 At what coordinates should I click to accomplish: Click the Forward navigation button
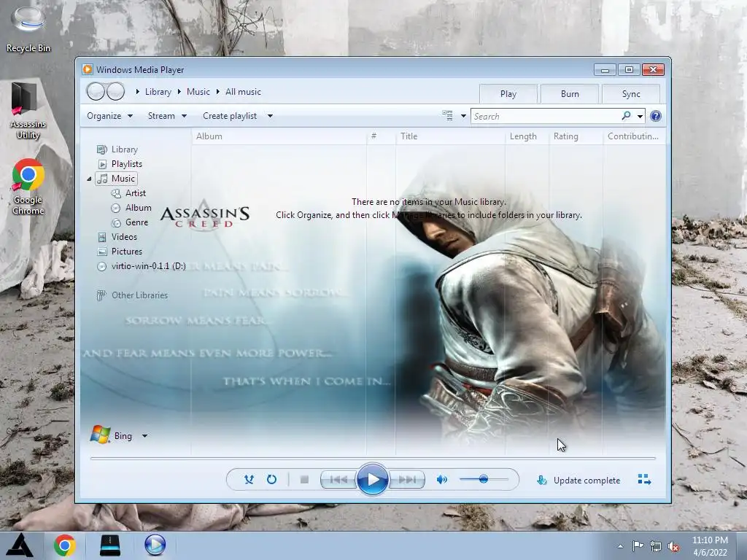tap(116, 91)
